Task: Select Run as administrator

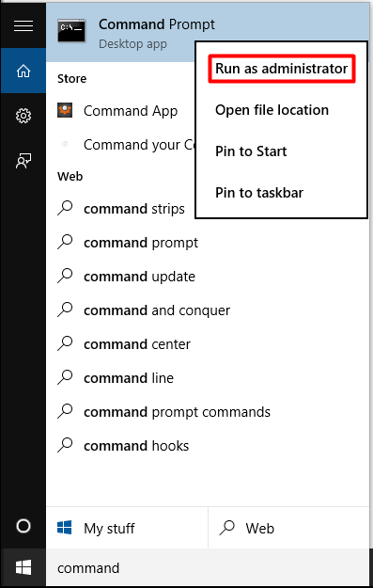Action: point(281,69)
